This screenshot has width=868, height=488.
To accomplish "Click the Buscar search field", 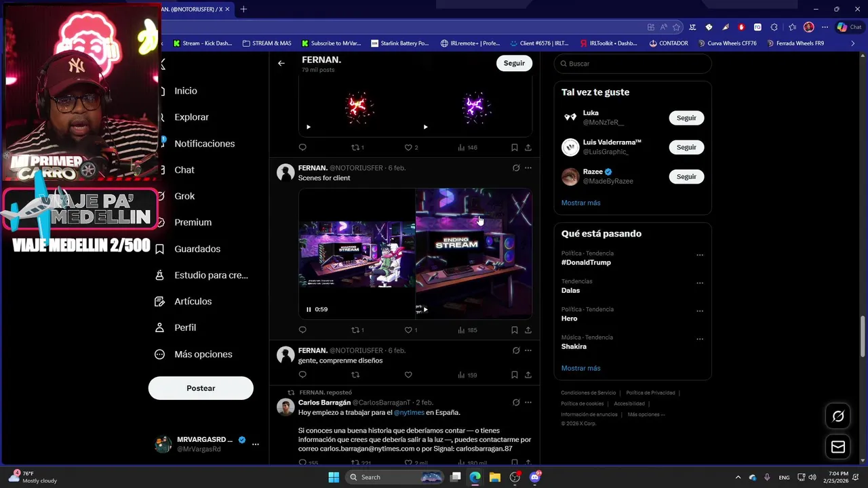I will pos(633,64).
